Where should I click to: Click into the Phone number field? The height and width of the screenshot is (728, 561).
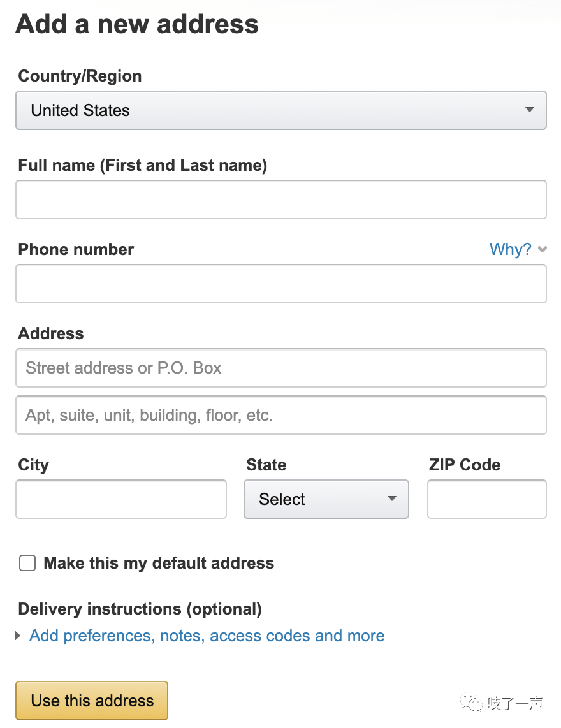coord(281,284)
